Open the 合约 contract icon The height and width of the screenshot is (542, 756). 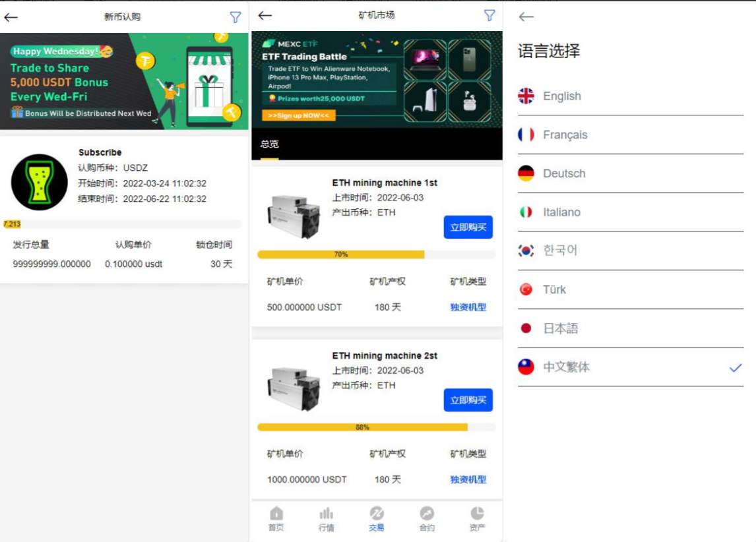[x=427, y=519]
